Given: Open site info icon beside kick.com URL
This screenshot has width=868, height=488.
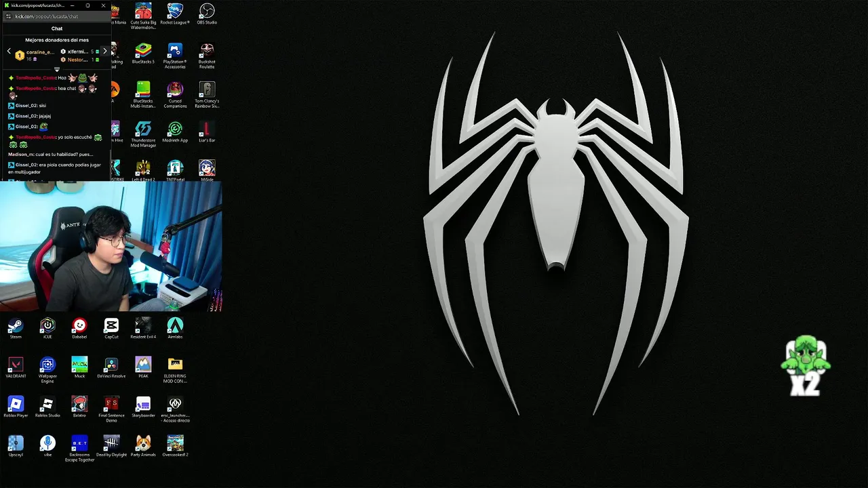Looking at the screenshot, I should point(8,16).
